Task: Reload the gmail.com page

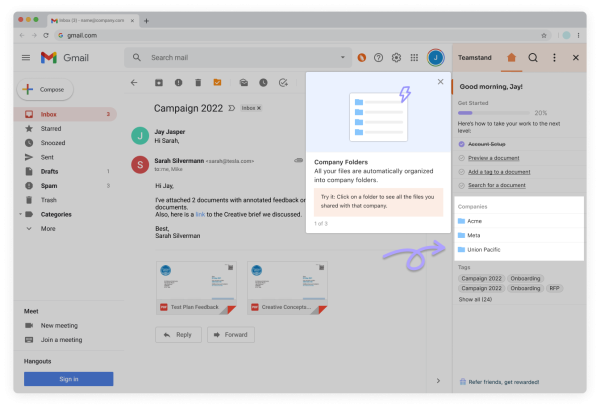Action: tap(46, 35)
